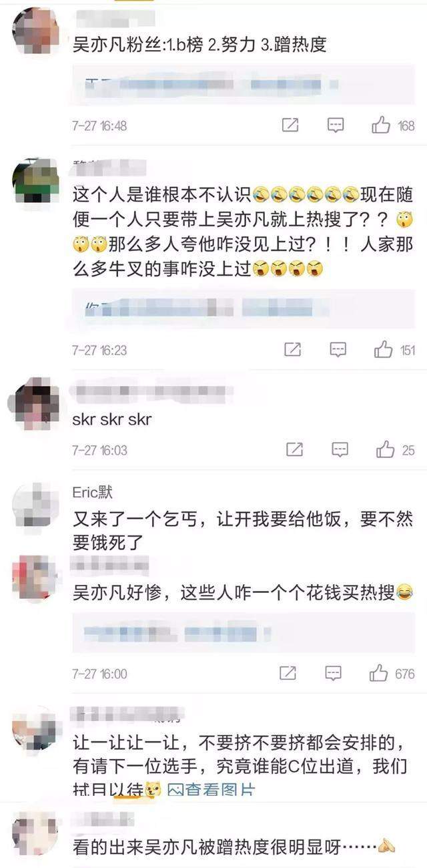Like the skr skr skr comment
The image size is (427, 868).
click(x=386, y=449)
